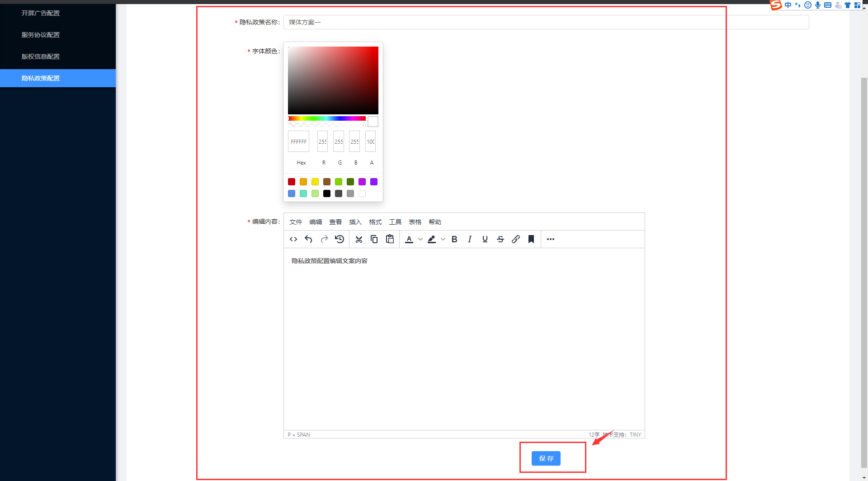The width and height of the screenshot is (868, 481).
Task: Pick the light green preset swatch
Action: [x=339, y=182]
